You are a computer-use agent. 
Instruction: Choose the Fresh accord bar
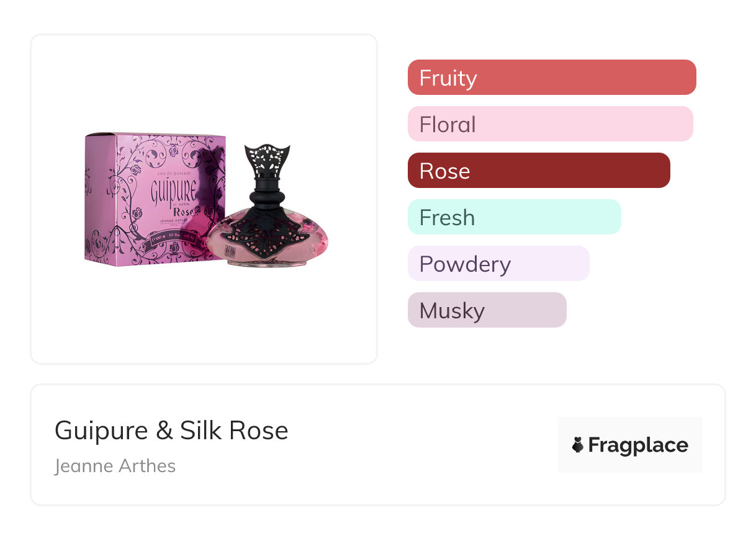point(514,217)
